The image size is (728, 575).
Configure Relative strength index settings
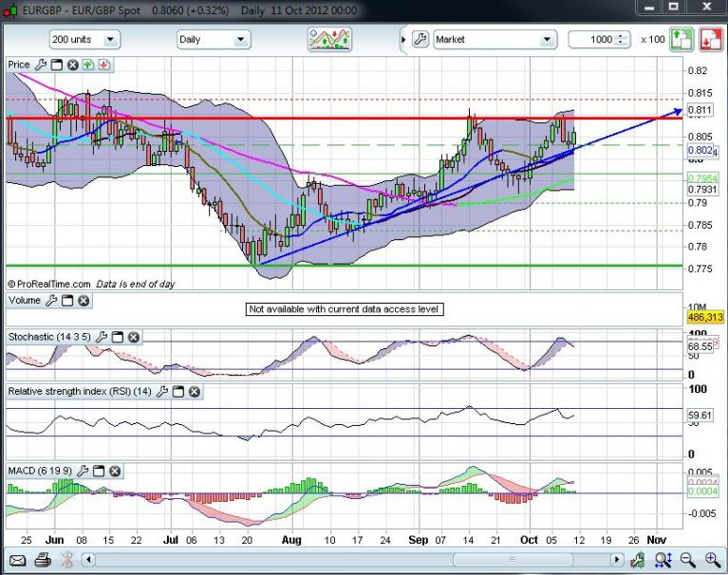pyautogui.click(x=162, y=391)
